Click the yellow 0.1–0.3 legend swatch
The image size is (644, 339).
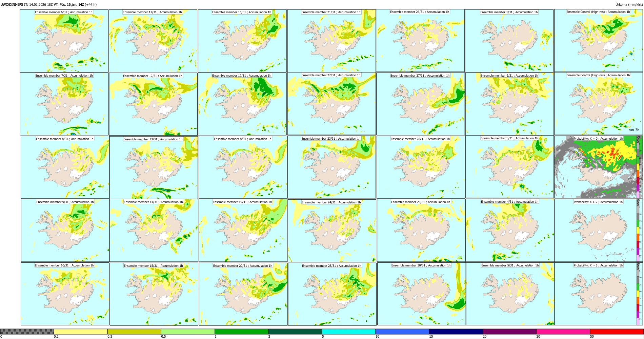(81, 332)
